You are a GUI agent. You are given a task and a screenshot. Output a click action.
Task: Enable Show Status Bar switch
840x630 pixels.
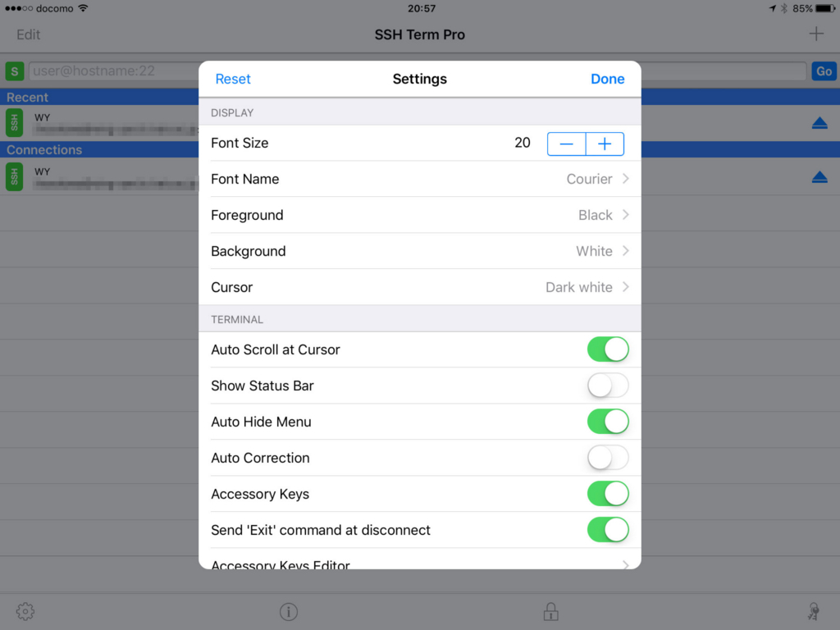(608, 386)
